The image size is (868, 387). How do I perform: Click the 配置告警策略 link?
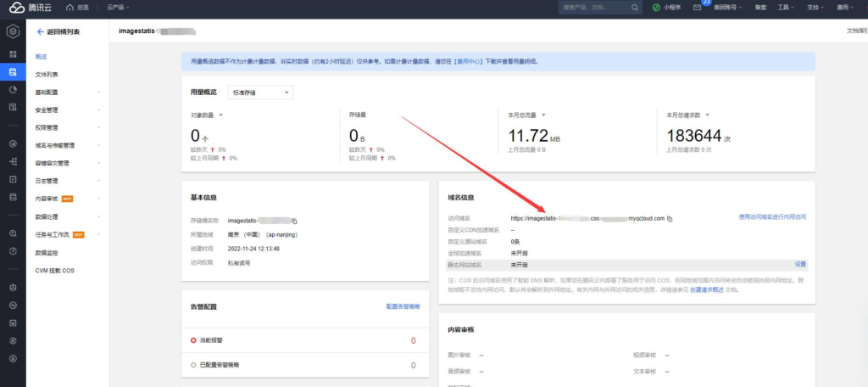click(403, 306)
